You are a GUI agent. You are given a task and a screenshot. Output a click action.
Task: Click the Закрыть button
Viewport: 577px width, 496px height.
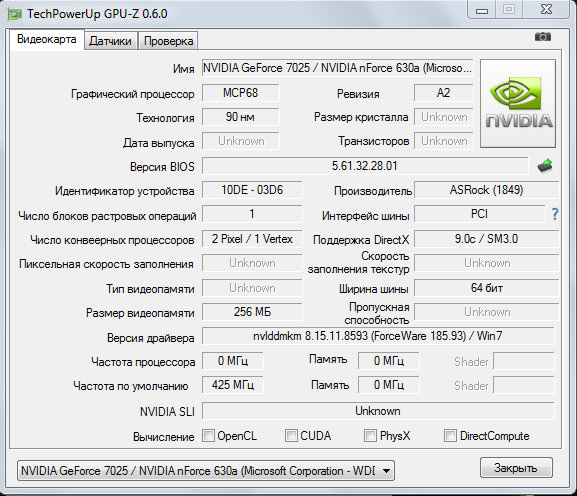516,468
